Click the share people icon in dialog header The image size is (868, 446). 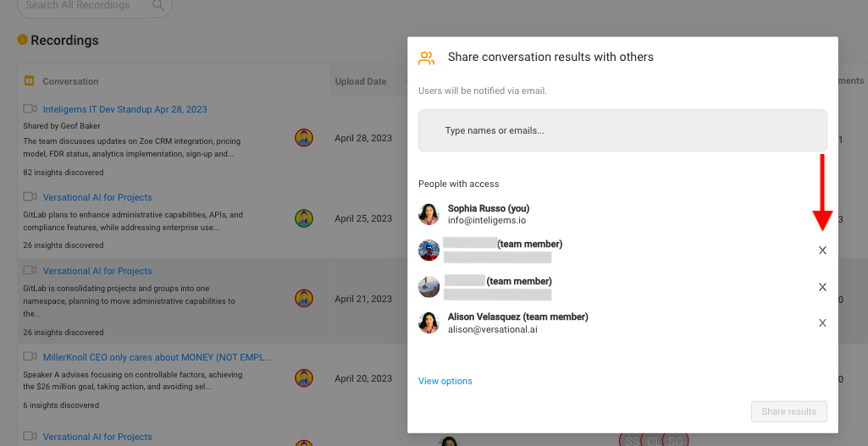point(426,58)
